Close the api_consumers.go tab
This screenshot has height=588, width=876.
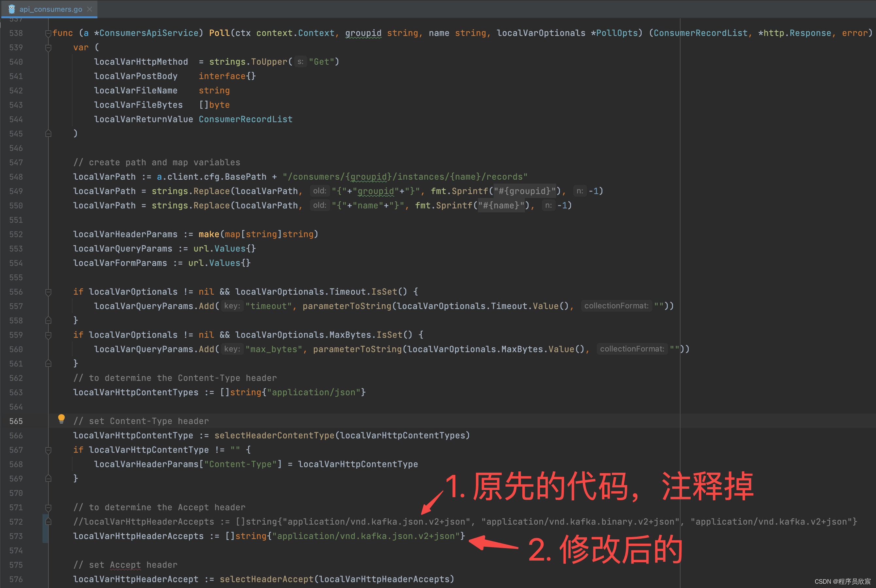coord(89,9)
